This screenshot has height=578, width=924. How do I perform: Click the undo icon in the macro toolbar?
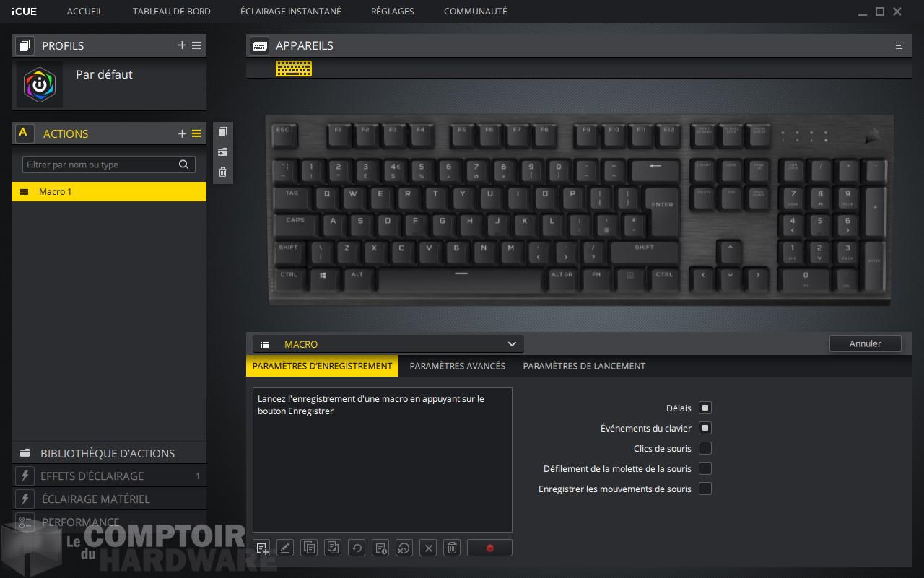point(357,548)
